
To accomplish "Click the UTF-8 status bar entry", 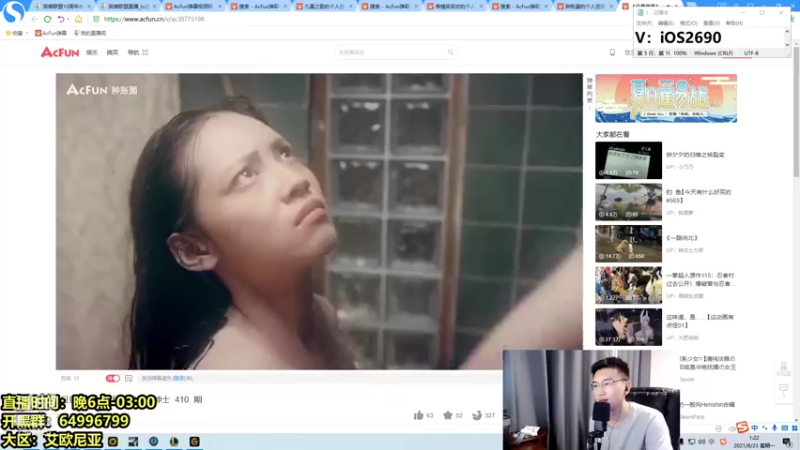I will coord(751,53).
